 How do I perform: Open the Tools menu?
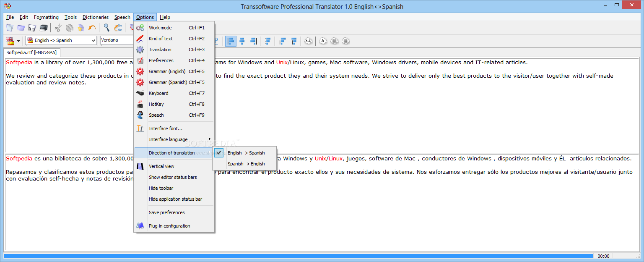coord(70,17)
